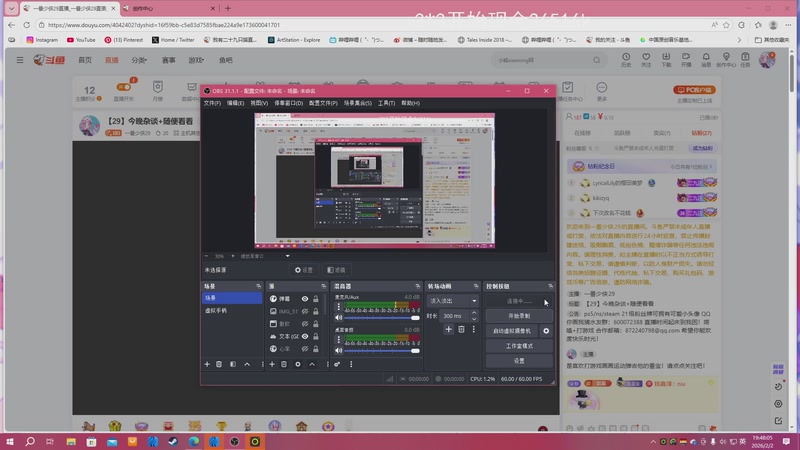800x450 pixels.
Task: Decrease transition duration with down arrow
Action: (x=474, y=319)
